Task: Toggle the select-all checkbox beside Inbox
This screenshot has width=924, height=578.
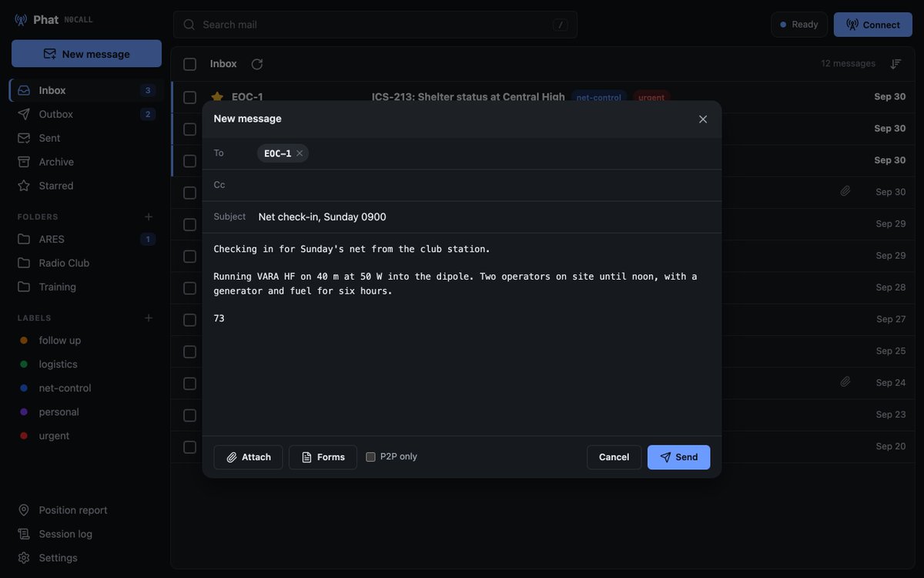Action: pos(189,64)
